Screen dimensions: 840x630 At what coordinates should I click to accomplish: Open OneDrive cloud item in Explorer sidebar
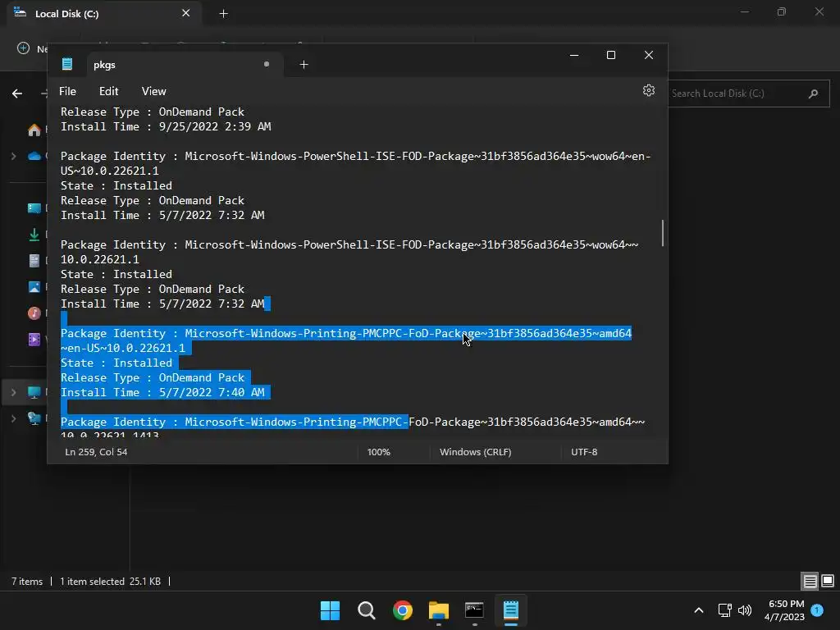pos(34,156)
